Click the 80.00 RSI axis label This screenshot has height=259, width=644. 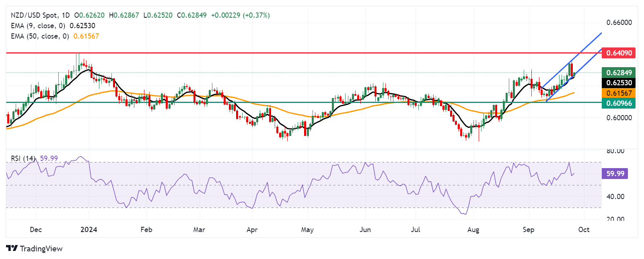615,151
